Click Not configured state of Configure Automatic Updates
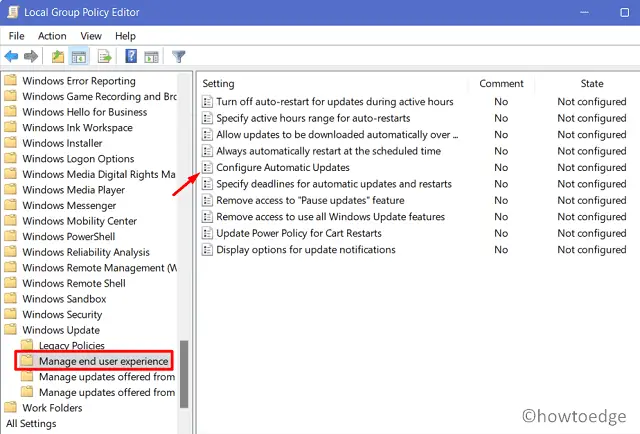 [x=592, y=167]
